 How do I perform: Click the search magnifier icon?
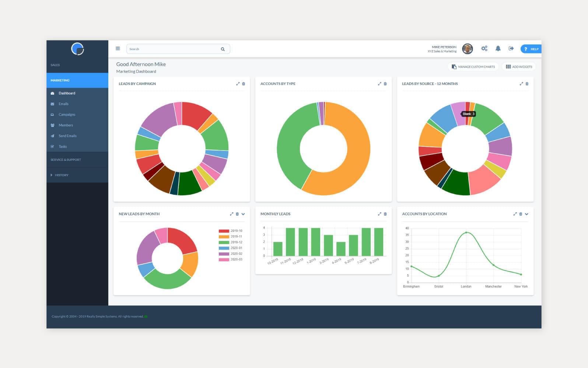pos(223,49)
